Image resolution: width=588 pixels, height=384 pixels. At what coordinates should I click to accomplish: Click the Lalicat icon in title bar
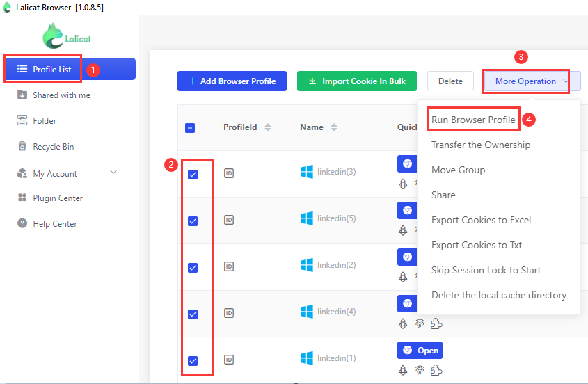click(x=7, y=8)
